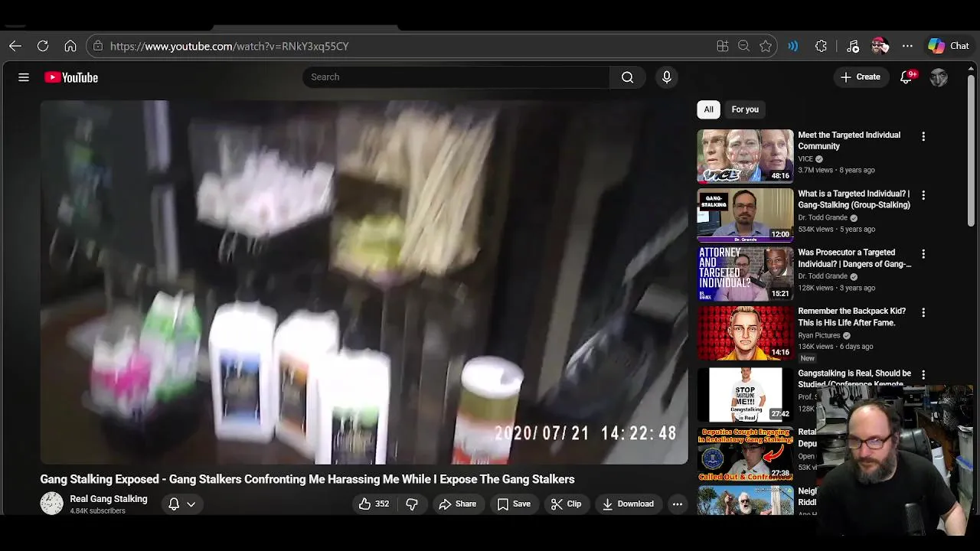Open browser home page icon
This screenshot has height=551, width=980.
click(x=70, y=46)
